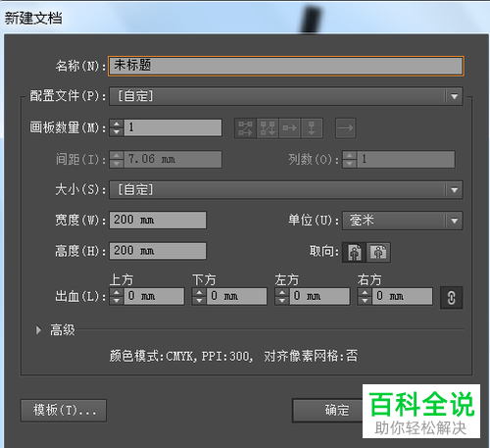Click the 左方 left bleed field
This screenshot has height=448, width=490.
pyautogui.click(x=319, y=296)
